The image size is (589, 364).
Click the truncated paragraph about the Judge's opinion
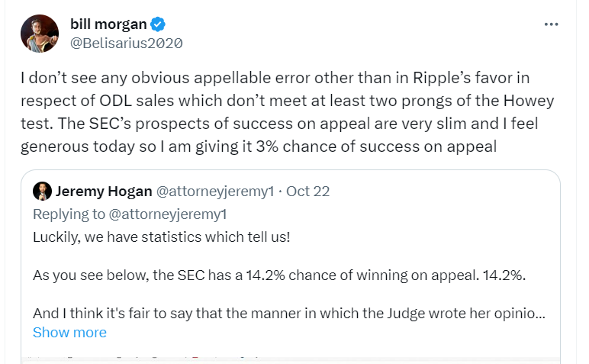coord(289,314)
